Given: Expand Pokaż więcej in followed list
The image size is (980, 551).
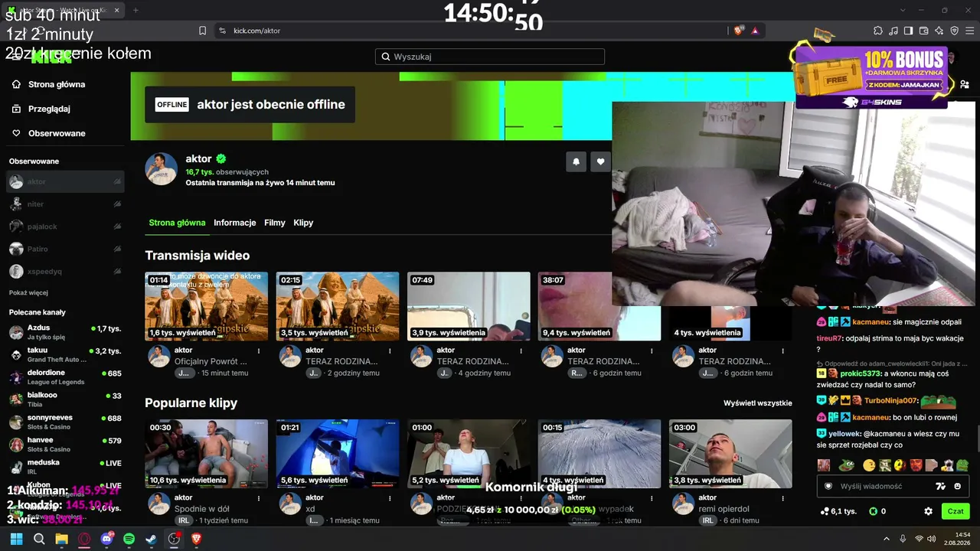Looking at the screenshot, I should point(28,292).
